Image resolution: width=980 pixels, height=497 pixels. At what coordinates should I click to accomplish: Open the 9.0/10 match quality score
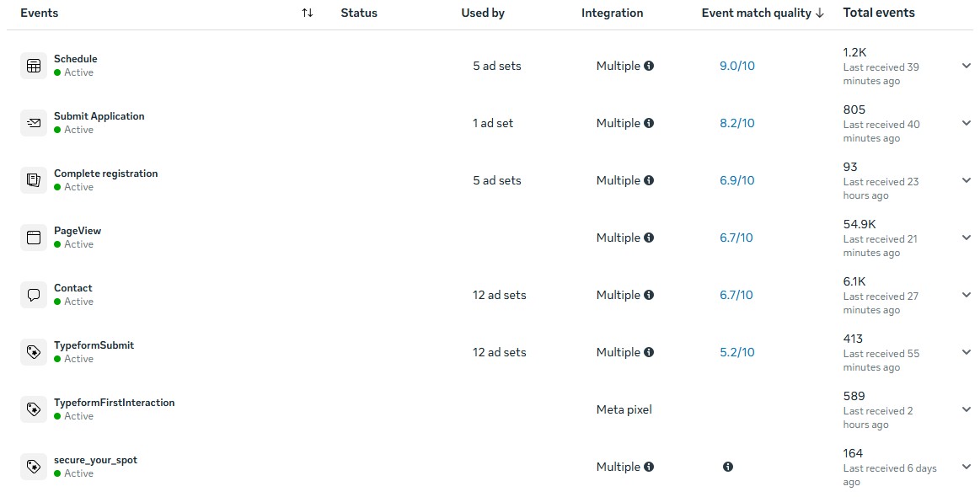[x=736, y=66]
